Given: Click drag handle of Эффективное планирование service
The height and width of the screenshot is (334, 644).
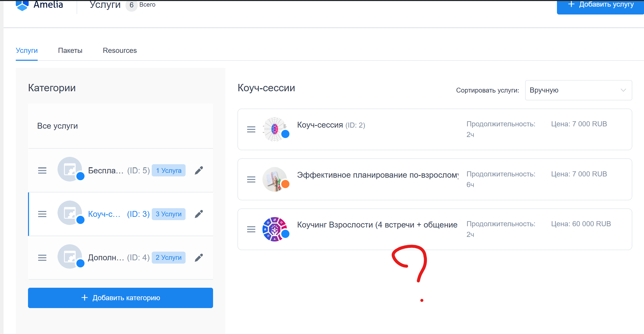Looking at the screenshot, I should point(251,179).
